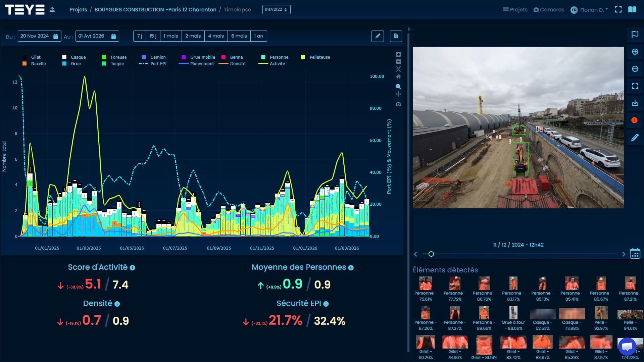Viewport: 644px width, 362px height.
Task: Click the flag icon in right sidebar
Action: pos(635,35)
